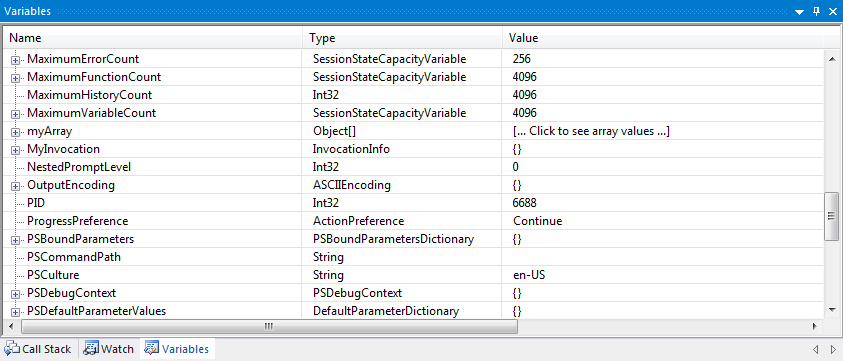Sort by the Value column header
The image size is (843, 361).
[x=663, y=38]
